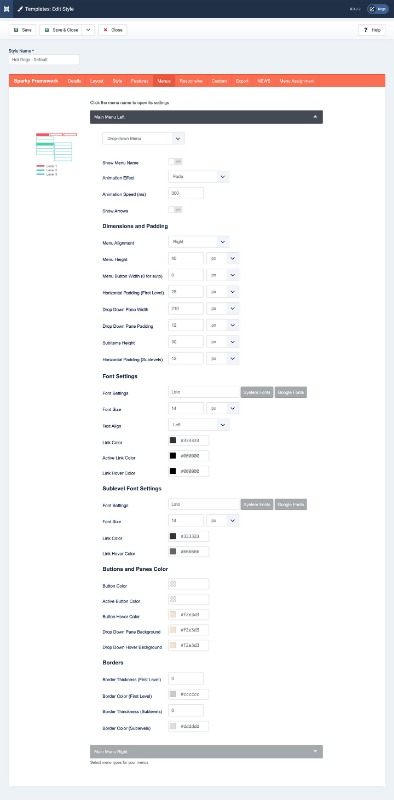Click the Button Hover Color swatch
The image size is (394, 800).
click(x=173, y=615)
